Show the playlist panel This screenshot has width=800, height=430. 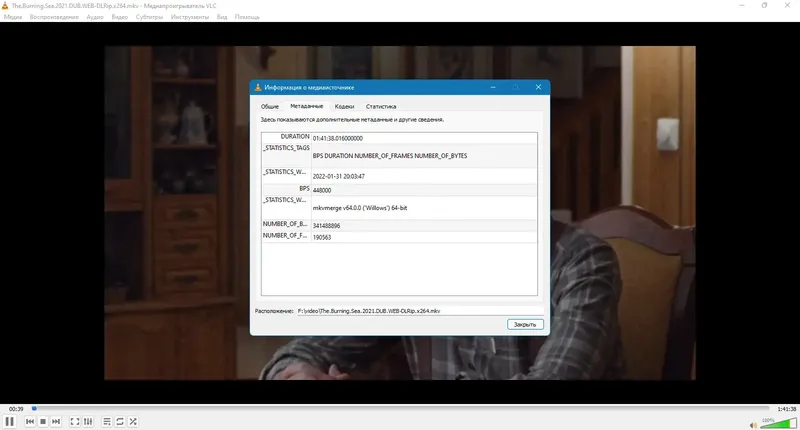(107, 421)
